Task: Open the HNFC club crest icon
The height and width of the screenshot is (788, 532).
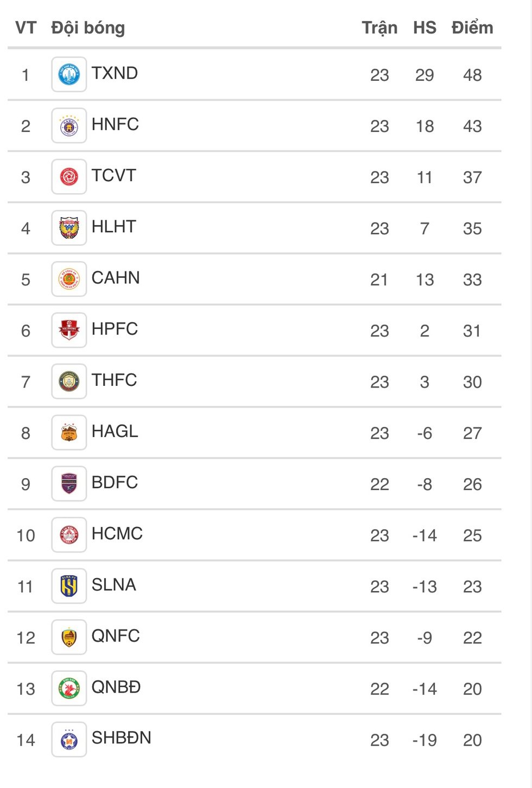Action: tap(69, 125)
